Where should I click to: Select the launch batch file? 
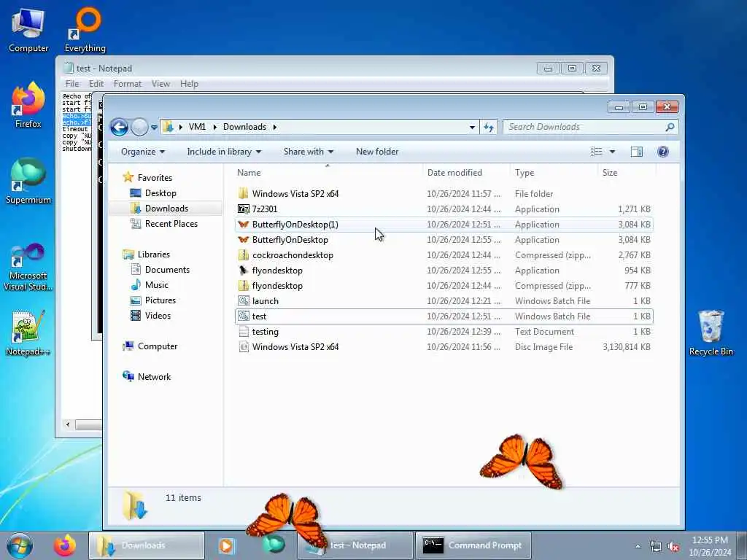pyautogui.click(x=444, y=301)
